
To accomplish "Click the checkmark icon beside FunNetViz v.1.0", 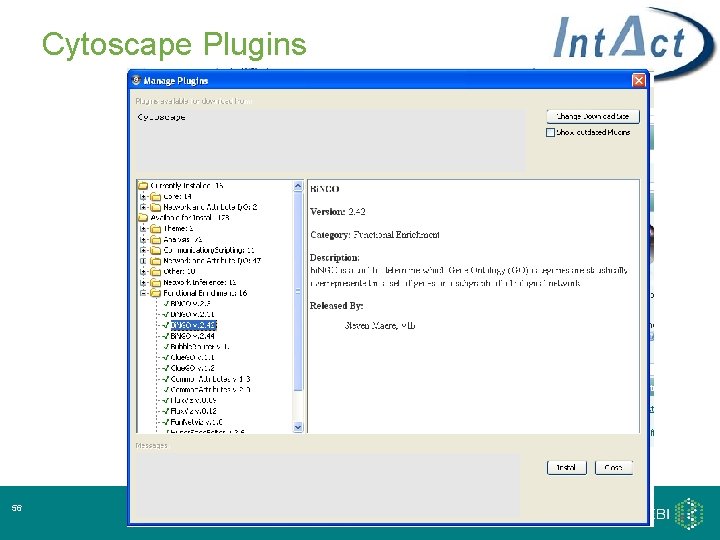I will [166, 422].
